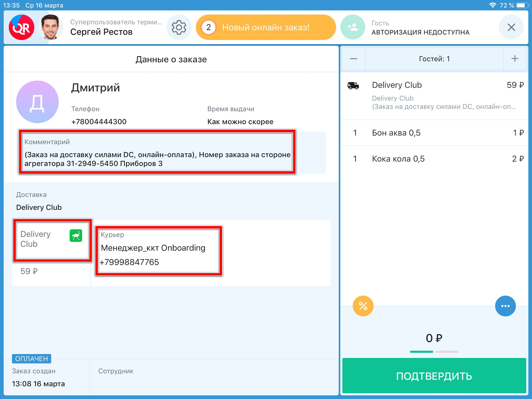The height and width of the screenshot is (399, 532).
Task: Tap the Wi-Fi status icon
Action: coord(492,5)
